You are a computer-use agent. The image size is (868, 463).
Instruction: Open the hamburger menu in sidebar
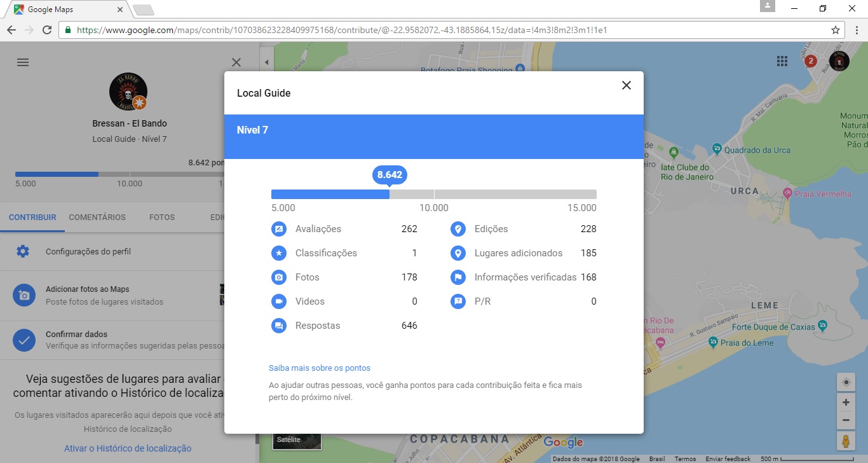point(23,62)
